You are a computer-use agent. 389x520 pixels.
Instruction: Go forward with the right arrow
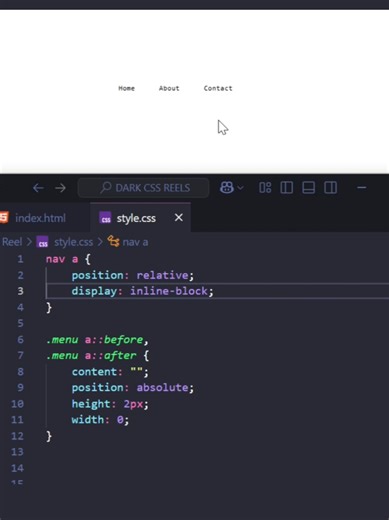(x=60, y=188)
